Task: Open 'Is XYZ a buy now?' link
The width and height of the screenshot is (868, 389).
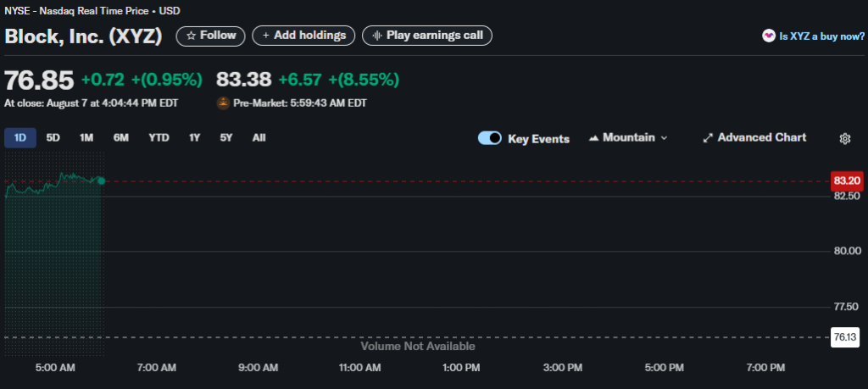Action: [x=821, y=36]
